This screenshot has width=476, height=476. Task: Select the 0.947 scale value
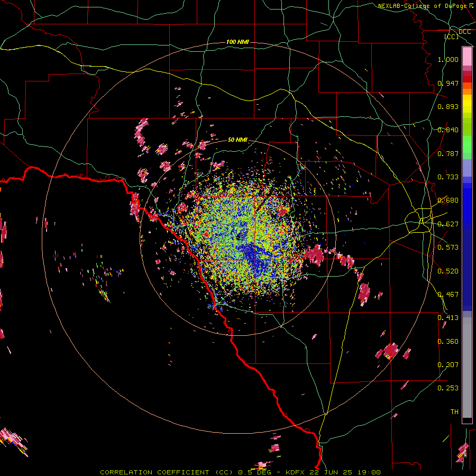pos(448,83)
